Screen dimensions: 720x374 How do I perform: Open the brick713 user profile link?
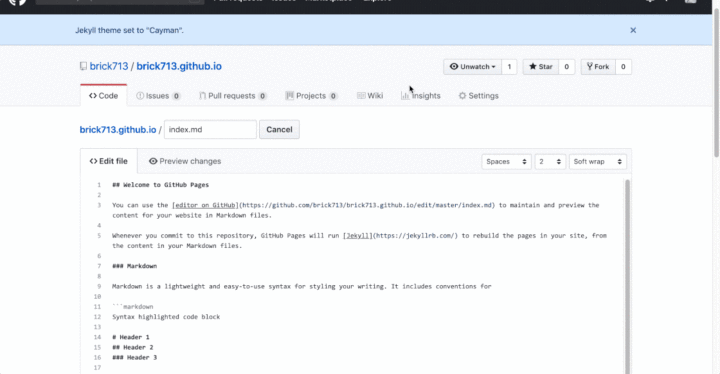pos(109,66)
